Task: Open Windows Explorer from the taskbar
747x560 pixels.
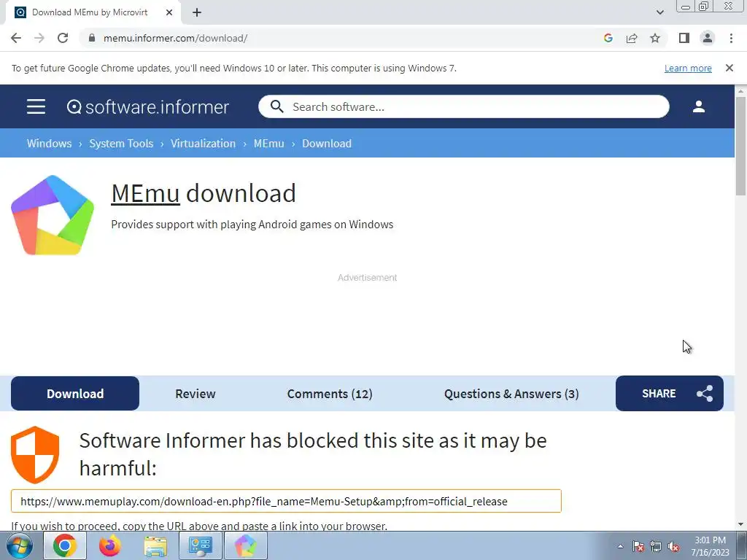Action: click(x=155, y=545)
